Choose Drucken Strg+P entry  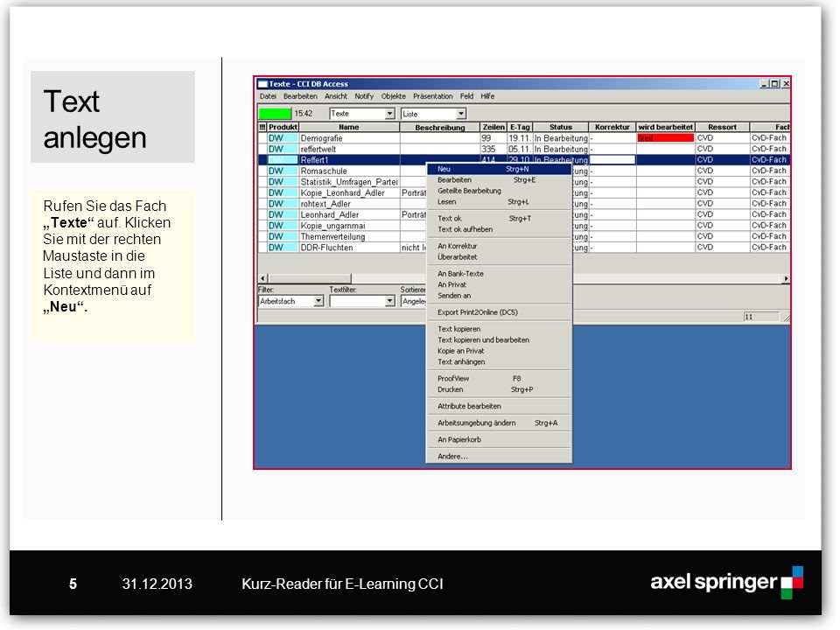(x=499, y=389)
